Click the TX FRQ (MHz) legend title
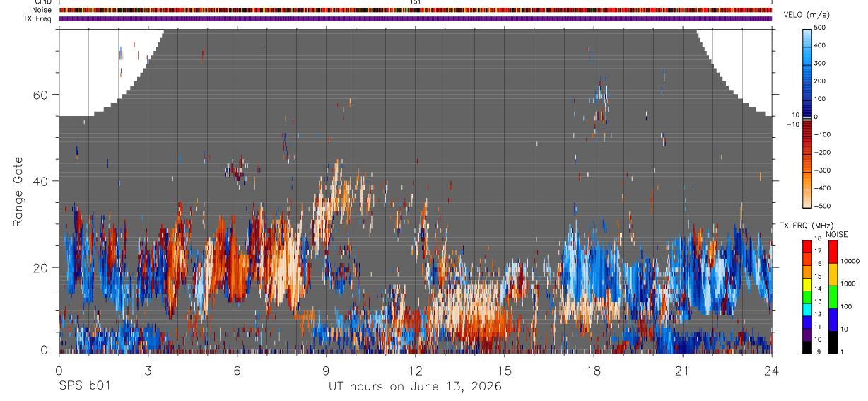 pos(804,225)
